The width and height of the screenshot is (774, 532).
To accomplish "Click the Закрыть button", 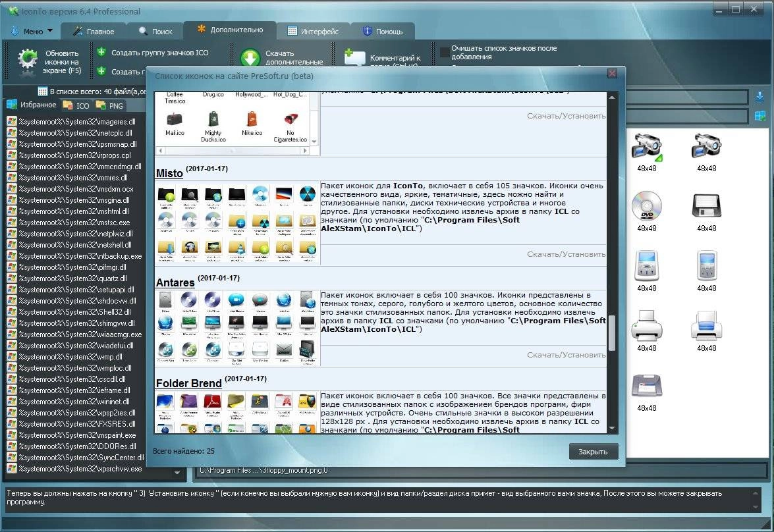I will click(594, 452).
